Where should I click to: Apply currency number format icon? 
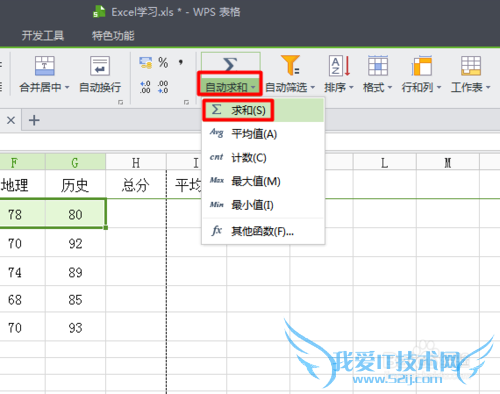click(146, 62)
